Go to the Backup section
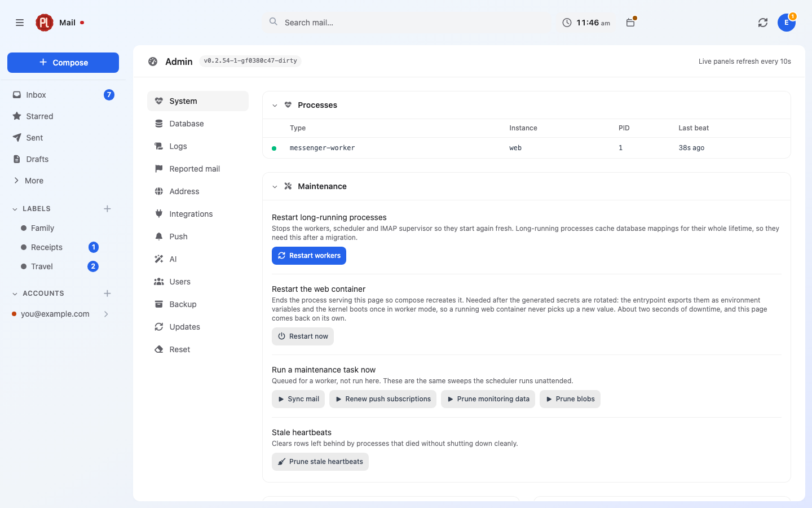The height and width of the screenshot is (508, 812). click(197, 304)
